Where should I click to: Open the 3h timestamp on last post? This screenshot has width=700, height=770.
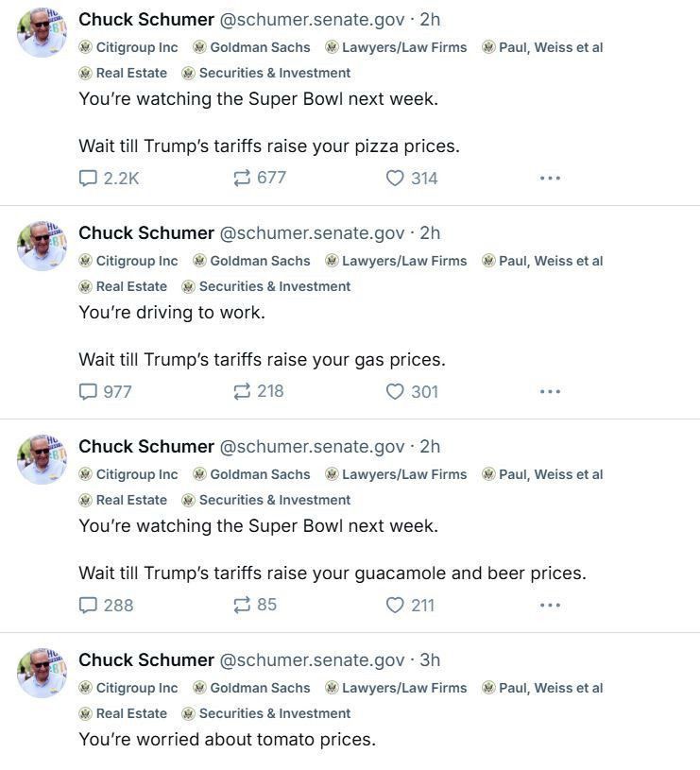430,660
